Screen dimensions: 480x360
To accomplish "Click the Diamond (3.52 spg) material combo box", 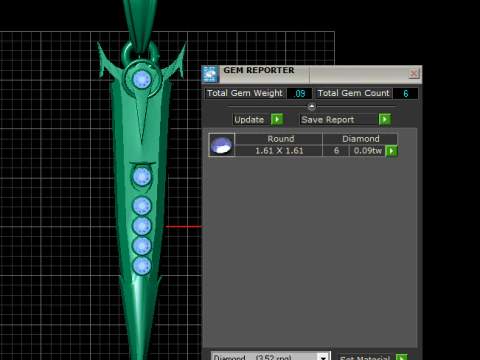I will (x=270, y=357).
